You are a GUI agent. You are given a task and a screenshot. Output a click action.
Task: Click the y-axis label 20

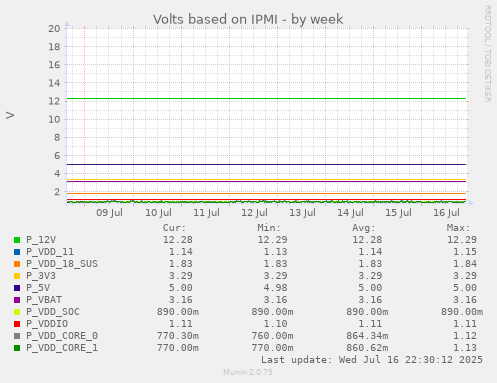pyautogui.click(x=54, y=29)
